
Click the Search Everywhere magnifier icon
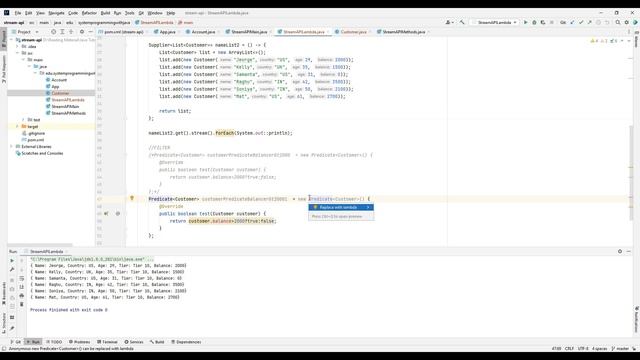[618, 22]
